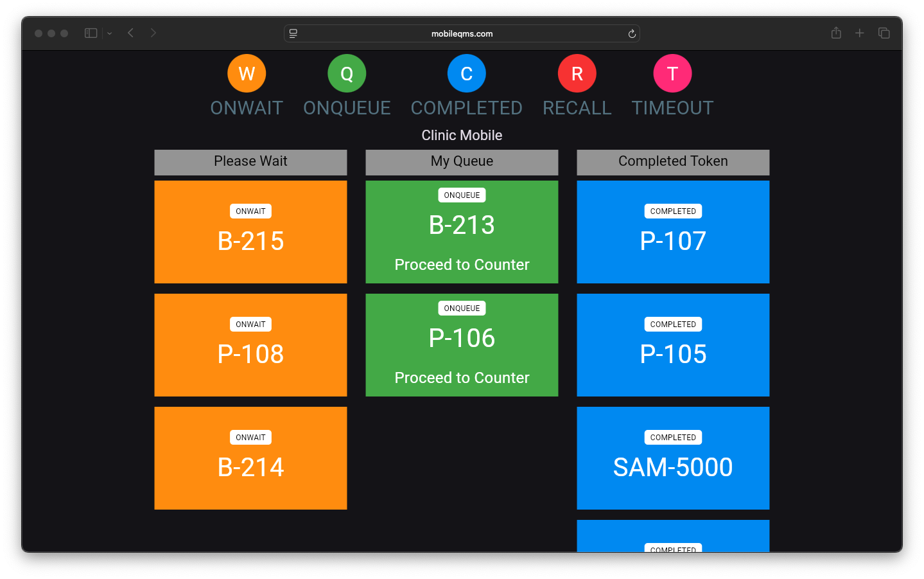Click the completed token SAM-5000 card
The image size is (924, 579).
pos(673,458)
